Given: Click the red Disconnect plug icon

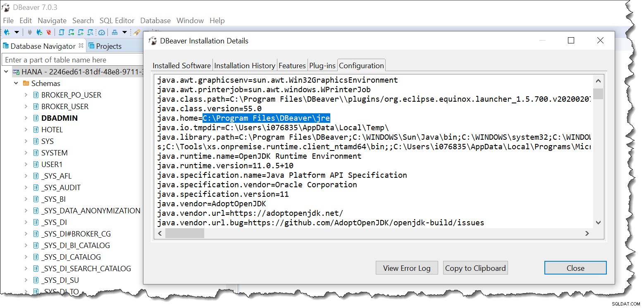Looking at the screenshot, I should pos(49,32).
